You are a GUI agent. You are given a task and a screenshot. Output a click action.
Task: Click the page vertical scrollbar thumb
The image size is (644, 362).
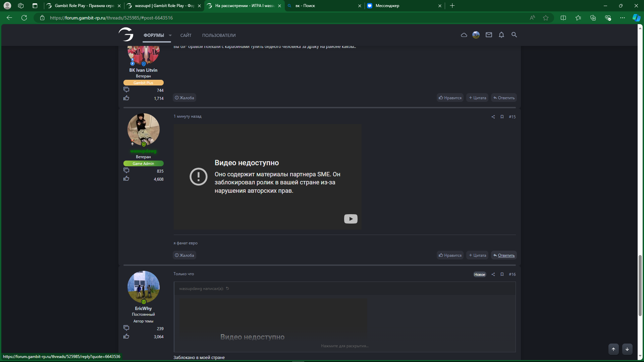point(640,285)
